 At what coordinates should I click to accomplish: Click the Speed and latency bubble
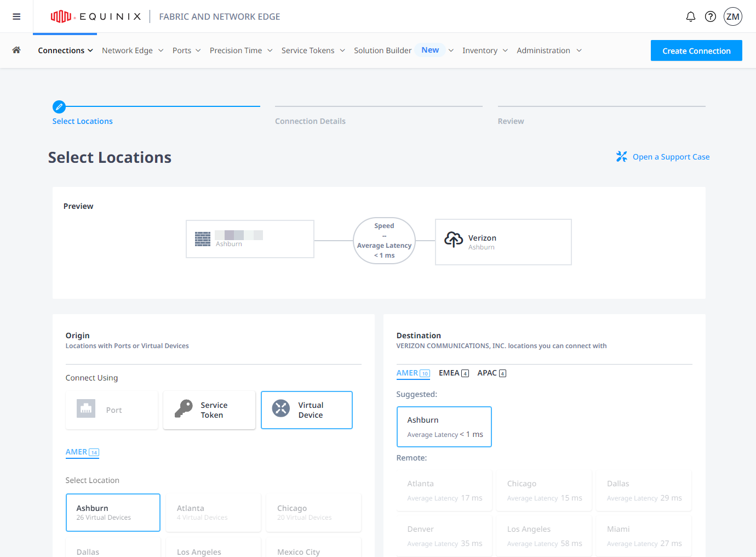pyautogui.click(x=384, y=241)
